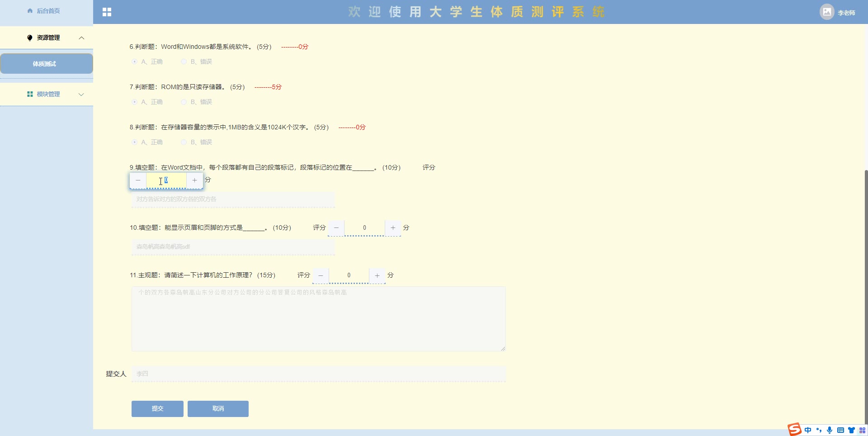Expand the 模块管理 menu chevron

pyautogui.click(x=81, y=95)
